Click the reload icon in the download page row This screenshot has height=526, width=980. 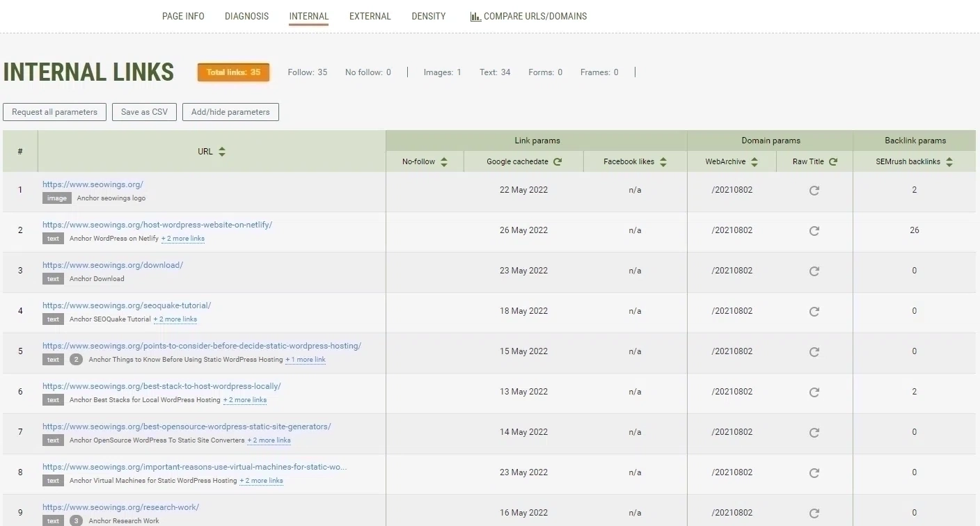pos(814,271)
